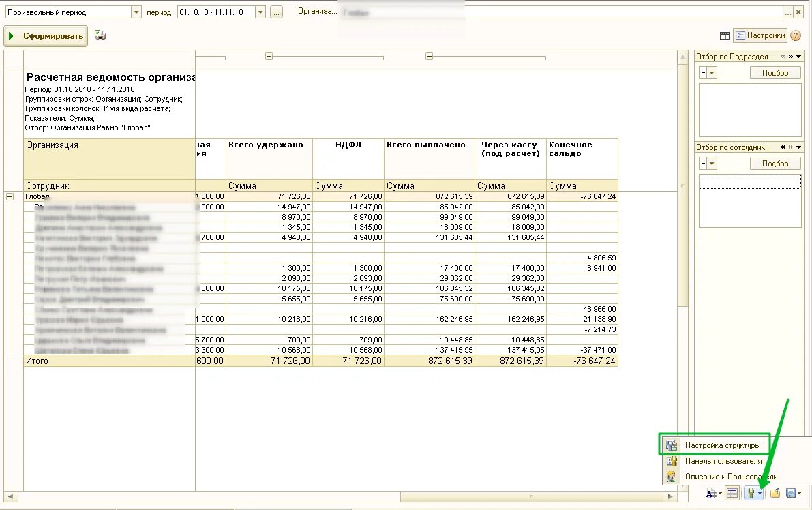The width and height of the screenshot is (812, 510).
Task: Click the text format icon with letter A
Action: click(x=711, y=494)
